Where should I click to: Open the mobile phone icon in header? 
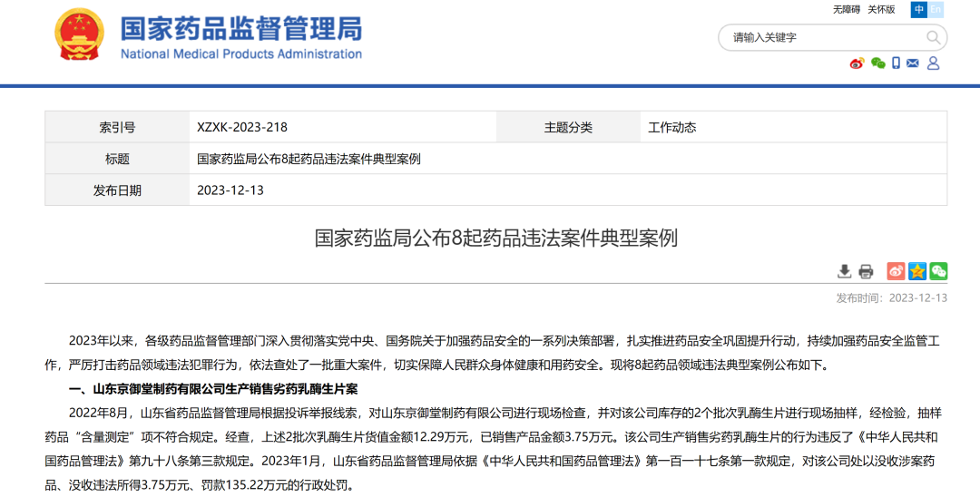[896, 63]
